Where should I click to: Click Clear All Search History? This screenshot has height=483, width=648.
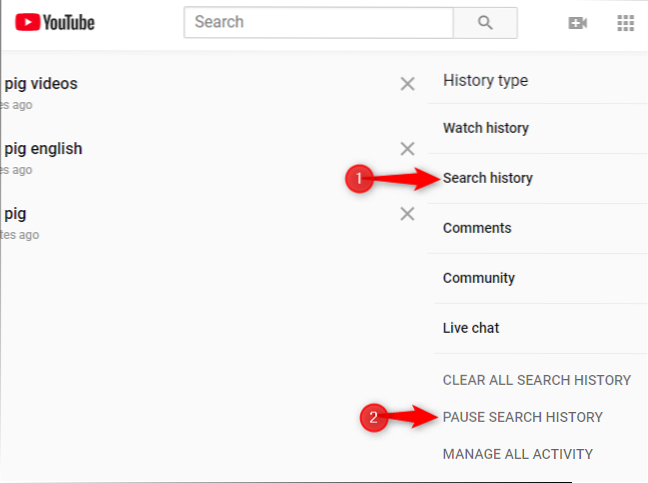point(537,380)
